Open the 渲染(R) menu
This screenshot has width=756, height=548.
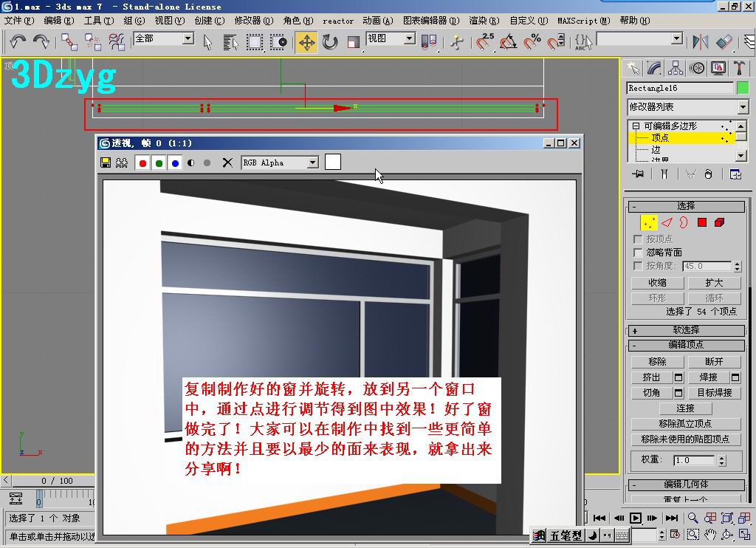(x=484, y=21)
